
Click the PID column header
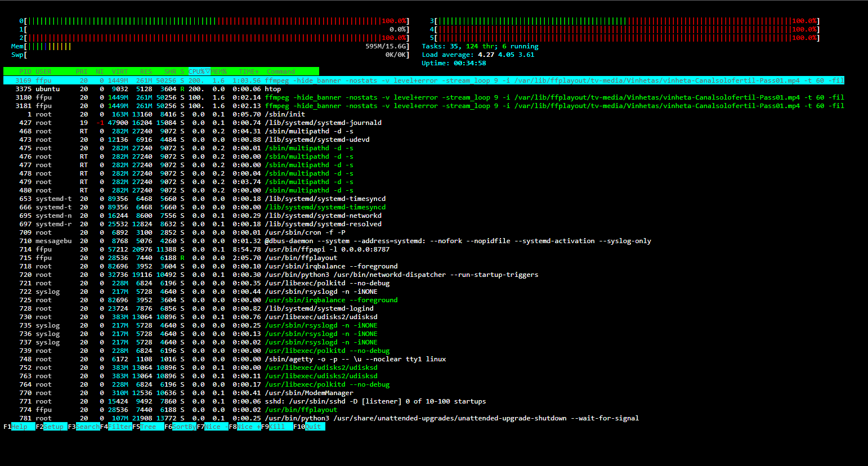(x=25, y=71)
